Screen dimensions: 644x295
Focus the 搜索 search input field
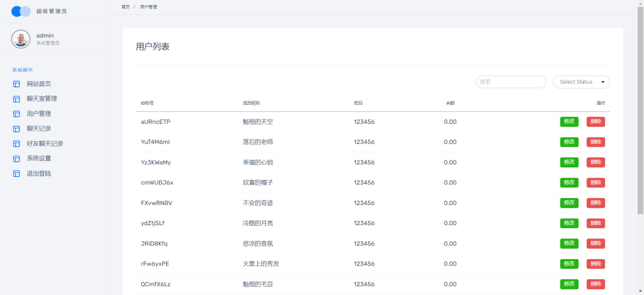[511, 82]
